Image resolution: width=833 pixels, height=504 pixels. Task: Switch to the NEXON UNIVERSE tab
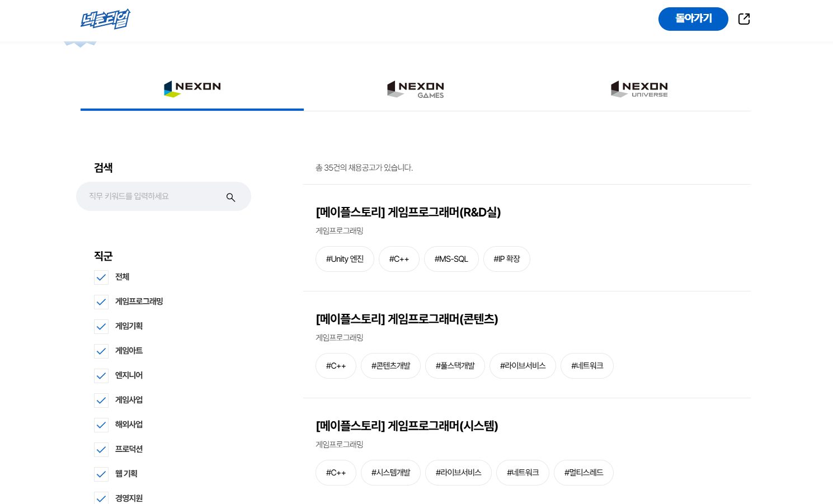(x=639, y=89)
